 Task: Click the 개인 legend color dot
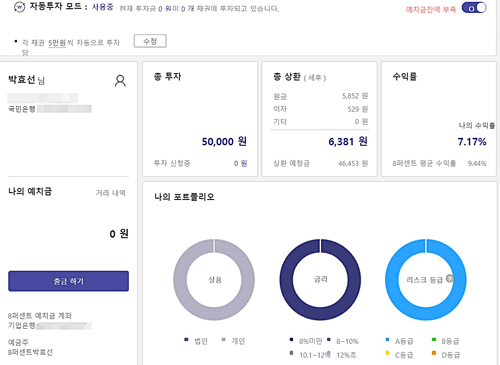223,340
